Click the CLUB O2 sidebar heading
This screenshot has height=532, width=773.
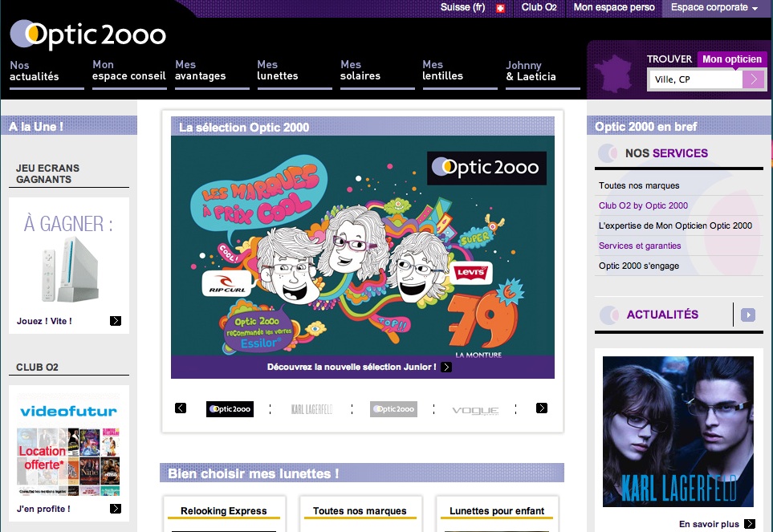click(37, 367)
